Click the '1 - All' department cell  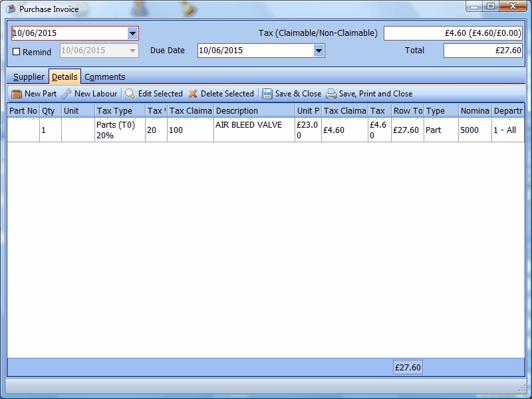(508, 130)
